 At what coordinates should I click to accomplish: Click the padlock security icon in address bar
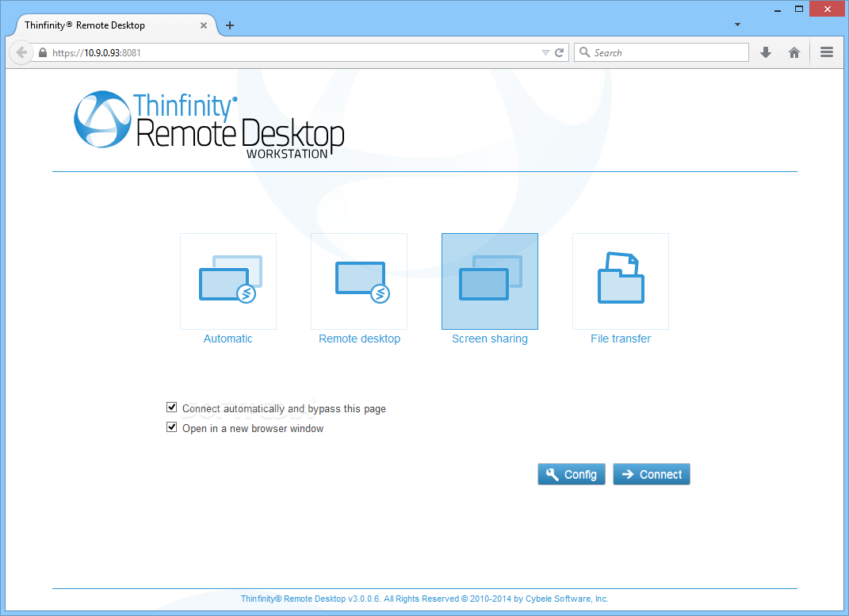click(43, 52)
